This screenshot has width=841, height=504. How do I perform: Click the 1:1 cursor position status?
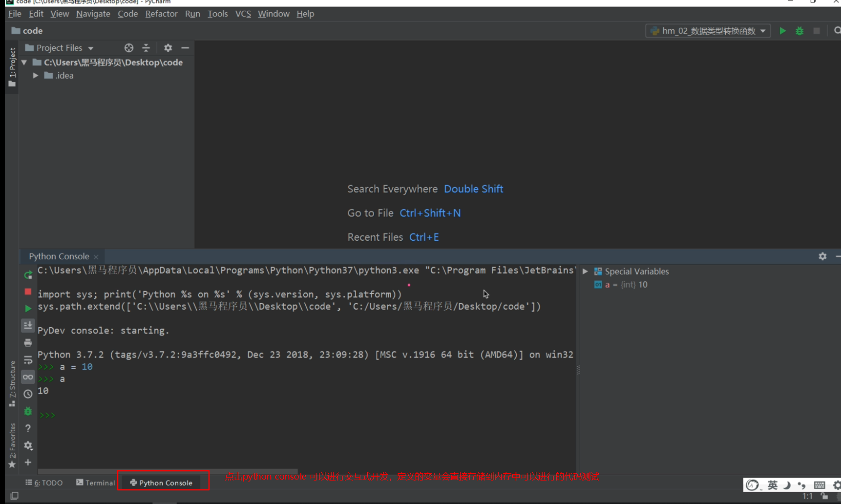(x=807, y=496)
